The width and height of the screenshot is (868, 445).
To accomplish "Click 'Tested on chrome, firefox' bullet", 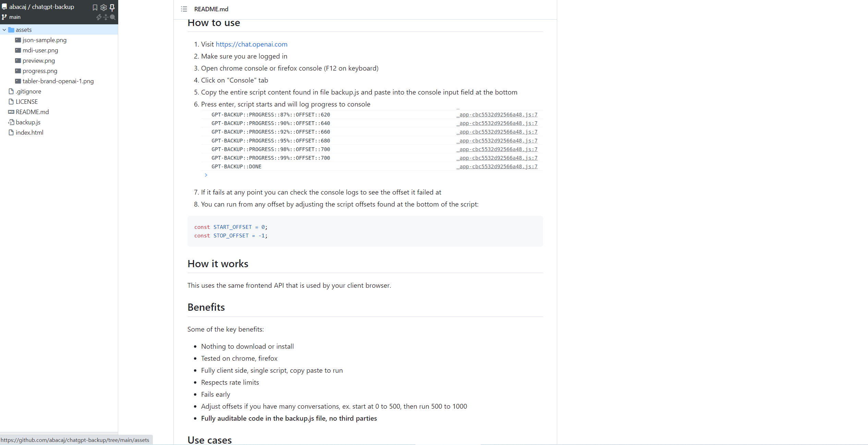I will [239, 358].
